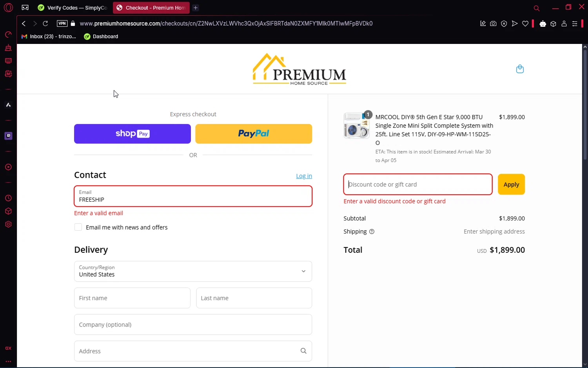Follow the Log in link
The width and height of the screenshot is (588, 368).
pyautogui.click(x=304, y=176)
